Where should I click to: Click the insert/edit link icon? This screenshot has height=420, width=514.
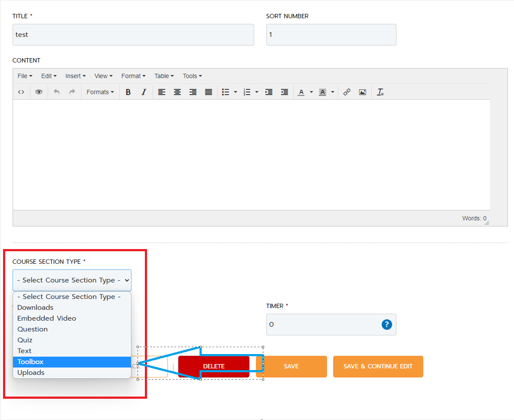coord(347,92)
